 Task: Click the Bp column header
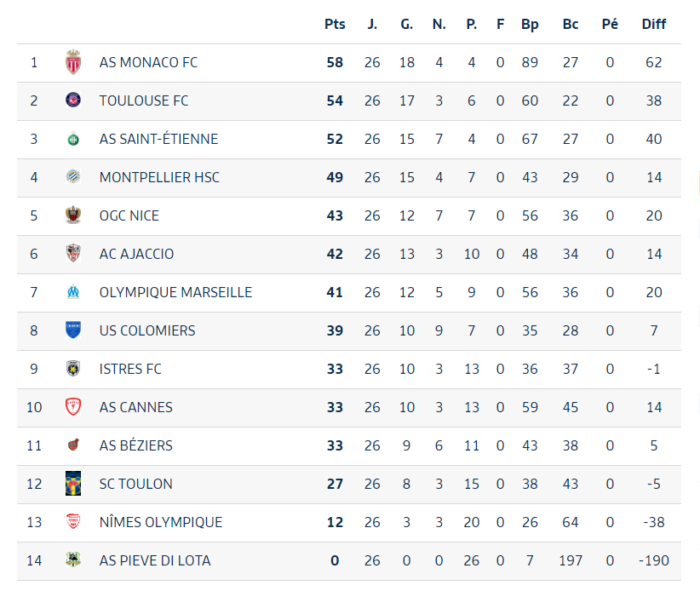point(530,24)
